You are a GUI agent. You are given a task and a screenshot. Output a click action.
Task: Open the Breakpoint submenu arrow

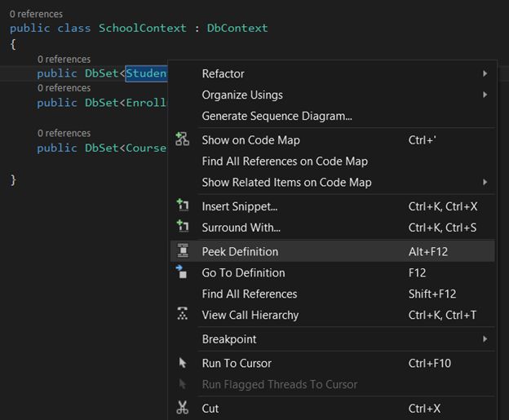pyautogui.click(x=485, y=338)
